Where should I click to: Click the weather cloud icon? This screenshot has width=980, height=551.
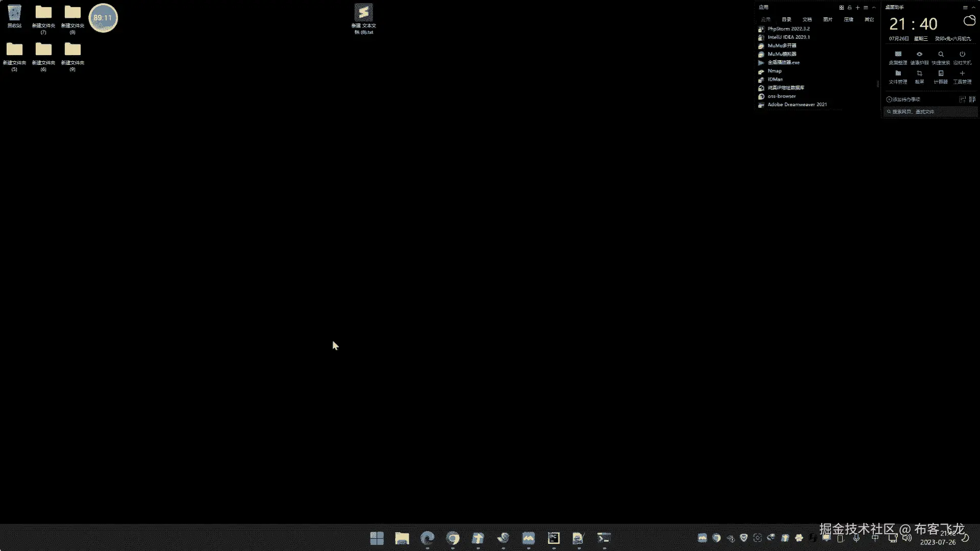[969, 21]
